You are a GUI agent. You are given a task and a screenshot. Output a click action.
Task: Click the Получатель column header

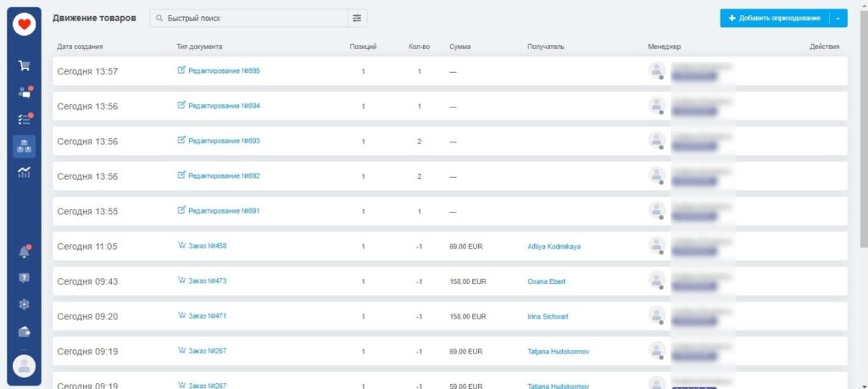(x=546, y=47)
